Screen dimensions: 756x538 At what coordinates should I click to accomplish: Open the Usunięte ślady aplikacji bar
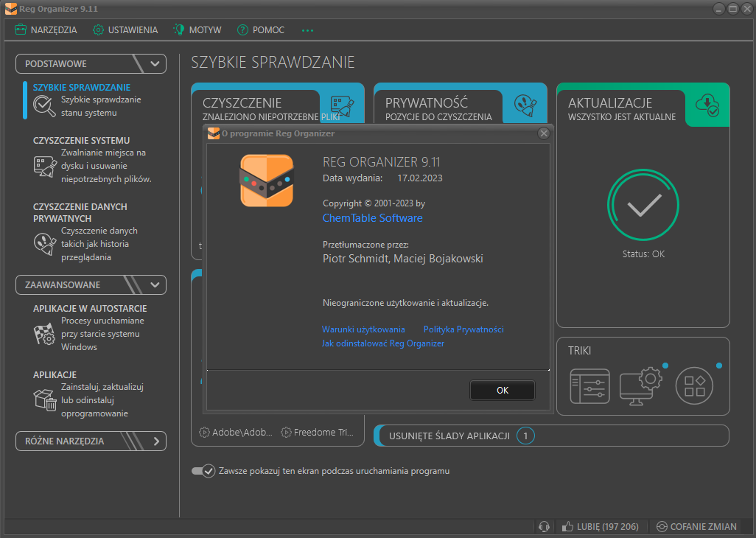coord(552,436)
